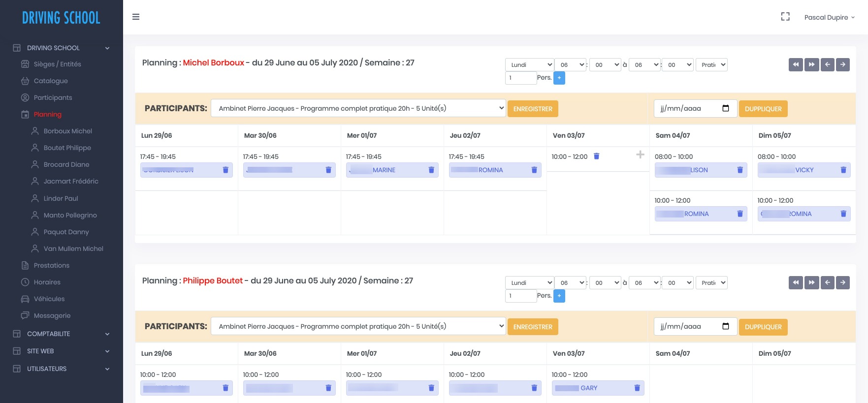868x403 pixels.
Task: Click blue plus add button in Borboux planning
Action: point(559,78)
